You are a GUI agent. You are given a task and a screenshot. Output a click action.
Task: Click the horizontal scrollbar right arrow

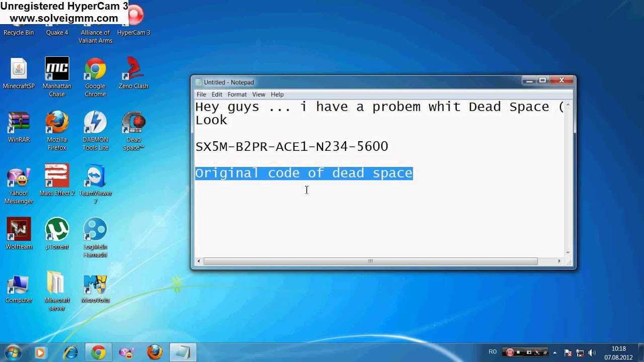(559, 261)
